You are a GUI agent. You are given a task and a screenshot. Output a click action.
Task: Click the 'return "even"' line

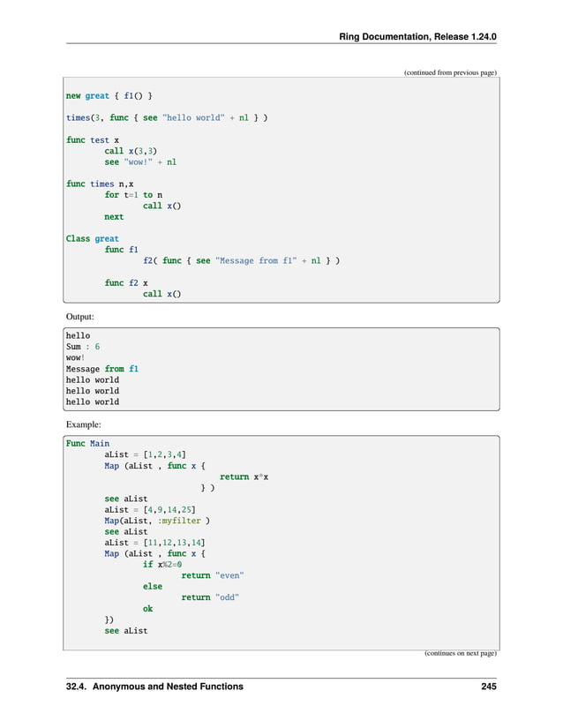[x=213, y=575]
